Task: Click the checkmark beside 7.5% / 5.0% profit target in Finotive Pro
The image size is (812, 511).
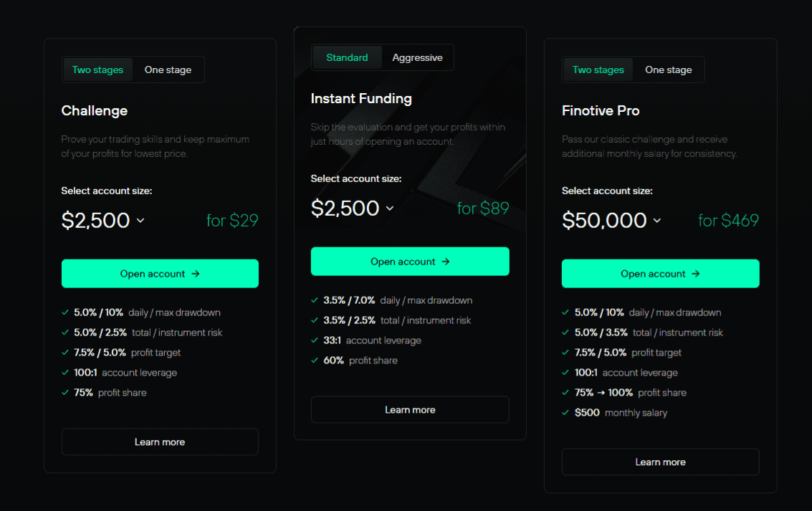Action: coord(566,353)
